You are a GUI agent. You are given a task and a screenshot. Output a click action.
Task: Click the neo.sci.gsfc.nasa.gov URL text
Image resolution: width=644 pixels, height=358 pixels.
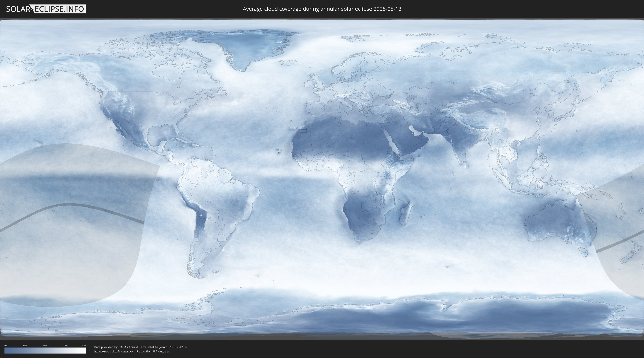click(114, 351)
